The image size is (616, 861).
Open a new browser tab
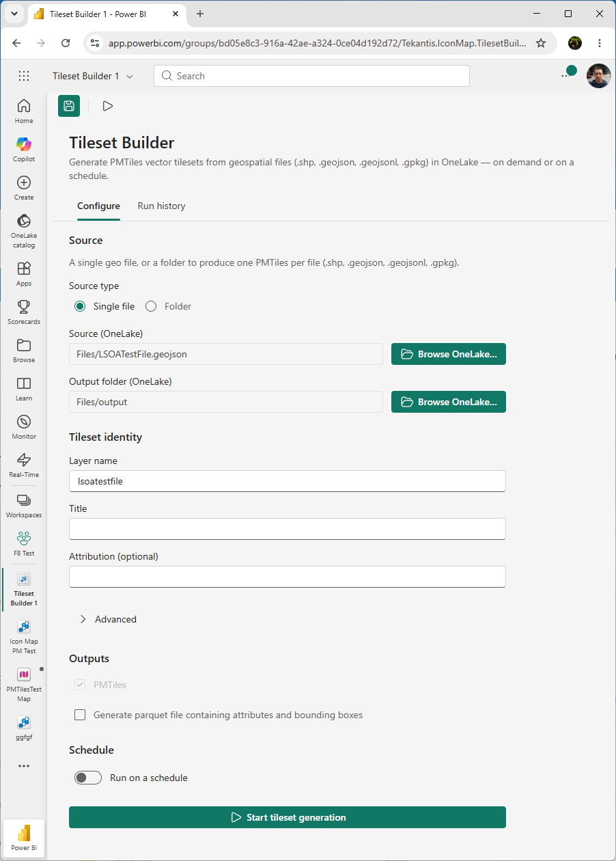200,14
